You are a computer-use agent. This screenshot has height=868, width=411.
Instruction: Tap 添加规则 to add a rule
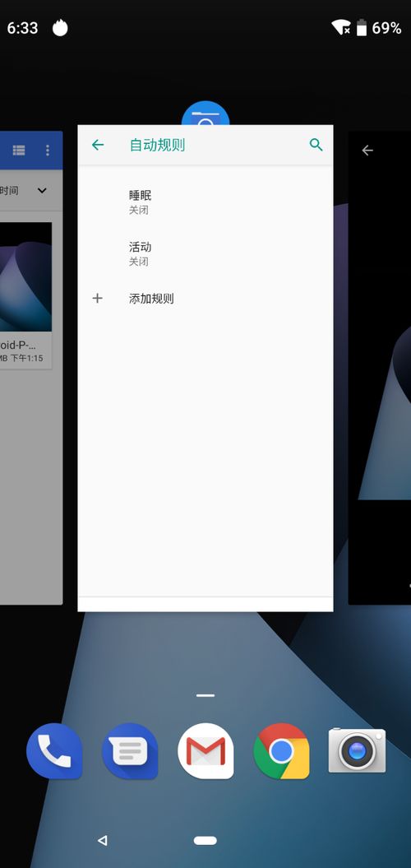click(151, 299)
